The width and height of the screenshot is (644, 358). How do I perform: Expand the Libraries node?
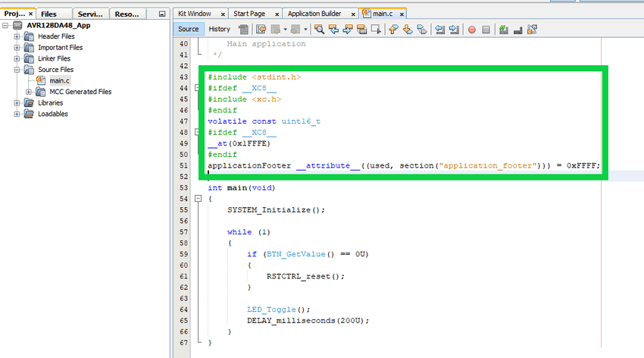tap(17, 102)
